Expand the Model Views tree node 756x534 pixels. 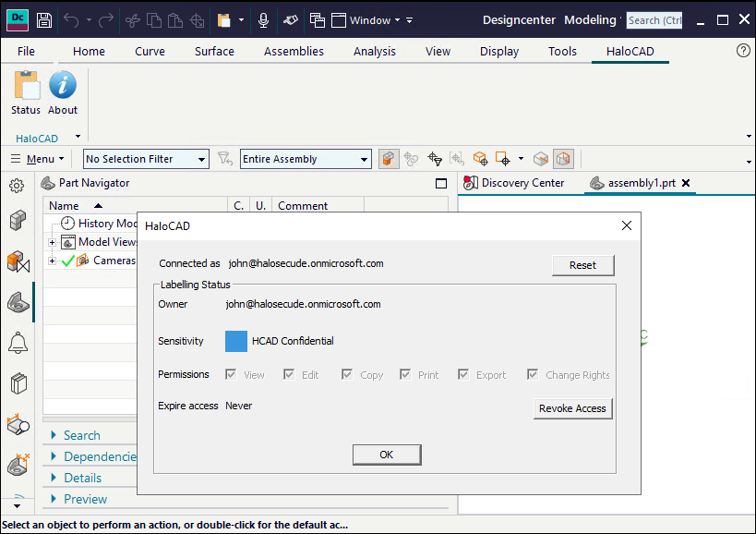(x=52, y=242)
